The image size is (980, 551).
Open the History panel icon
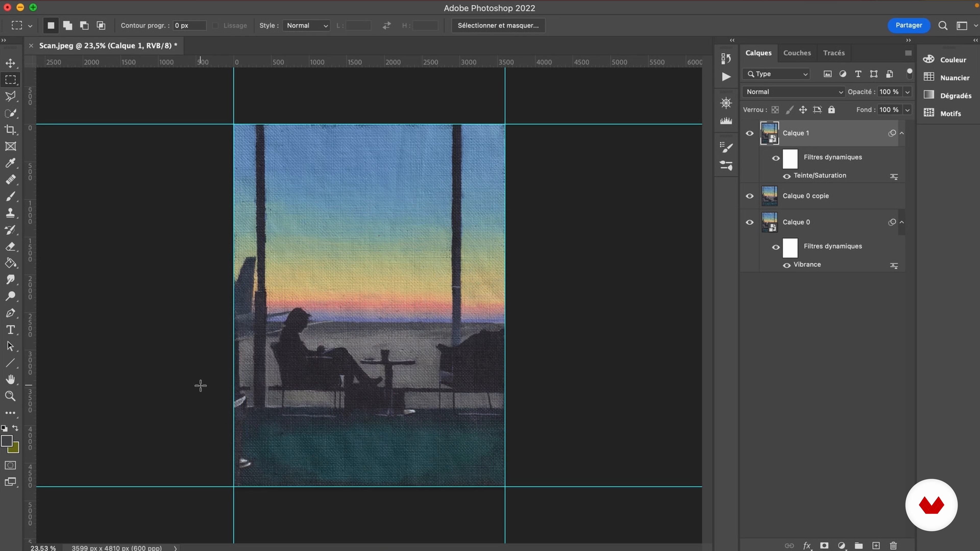726,58
